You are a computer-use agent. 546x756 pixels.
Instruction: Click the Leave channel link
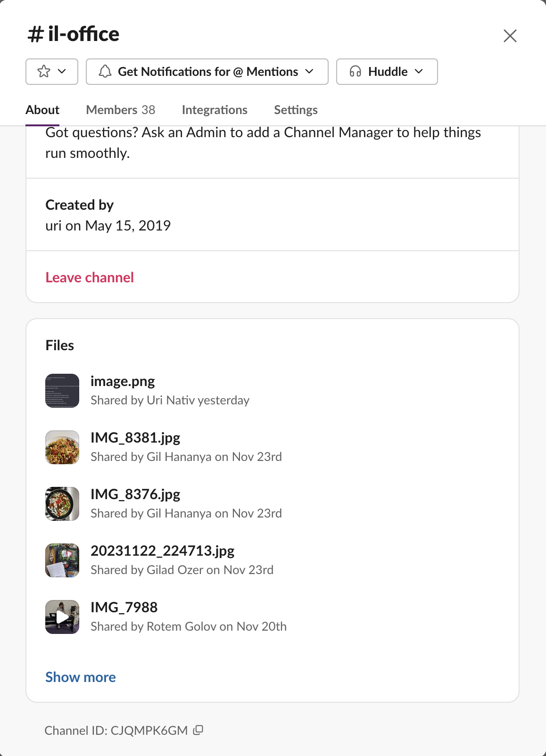point(90,278)
